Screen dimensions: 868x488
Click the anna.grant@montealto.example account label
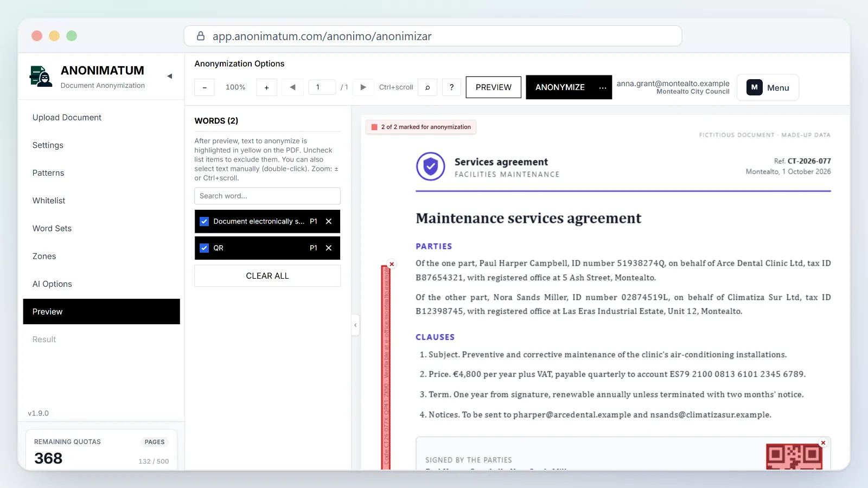[673, 84]
